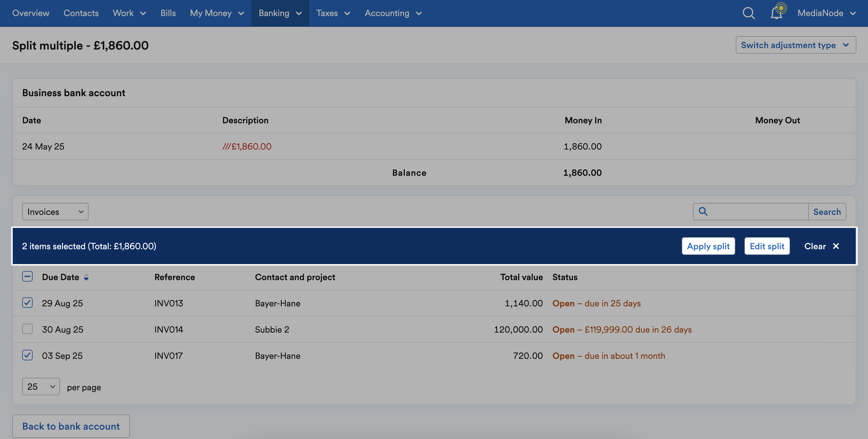Viewport: 868px width, 439px height.
Task: Click due date 29 Aug 25
Action: click(x=62, y=303)
